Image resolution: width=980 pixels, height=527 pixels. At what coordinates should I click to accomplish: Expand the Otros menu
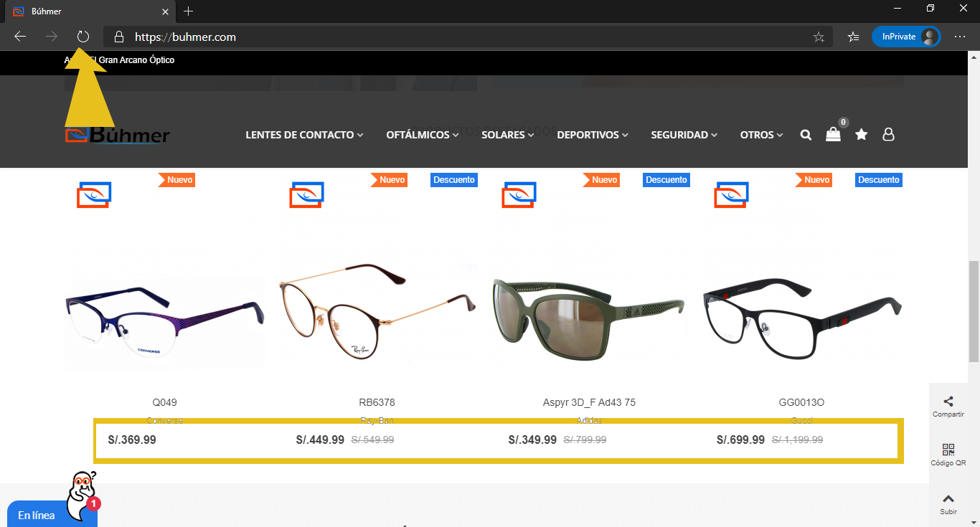click(x=762, y=135)
